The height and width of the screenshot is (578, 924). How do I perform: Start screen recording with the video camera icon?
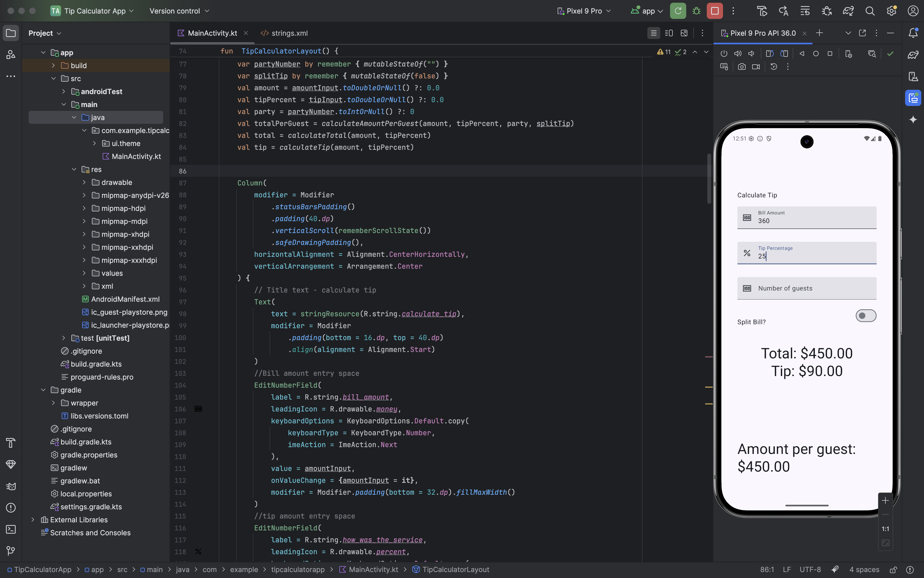(756, 67)
